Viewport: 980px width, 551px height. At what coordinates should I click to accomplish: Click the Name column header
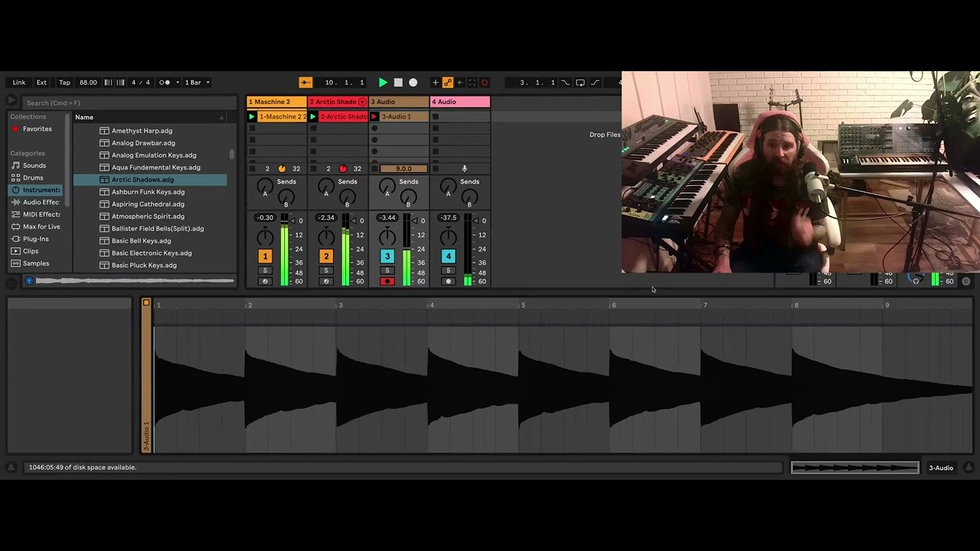coord(150,117)
